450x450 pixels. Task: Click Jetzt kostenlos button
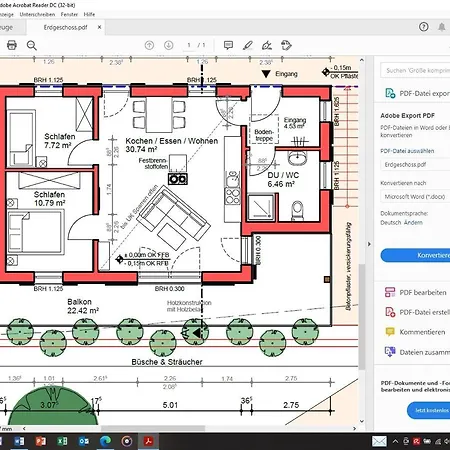[x=429, y=410]
